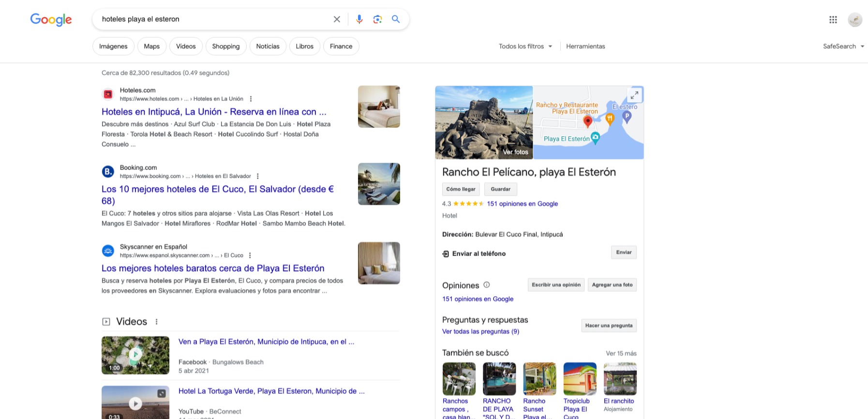Click the red location pin on map
This screenshot has height=419, width=868.
tap(588, 121)
